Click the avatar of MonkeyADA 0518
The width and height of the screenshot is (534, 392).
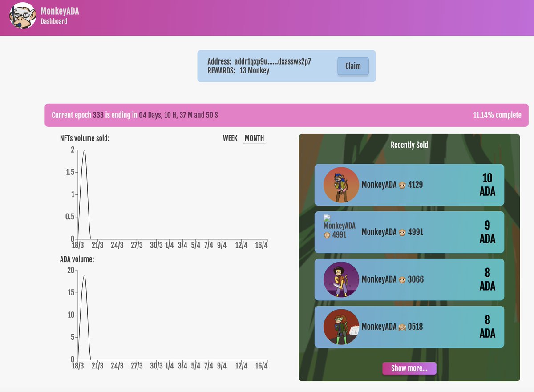pos(340,327)
